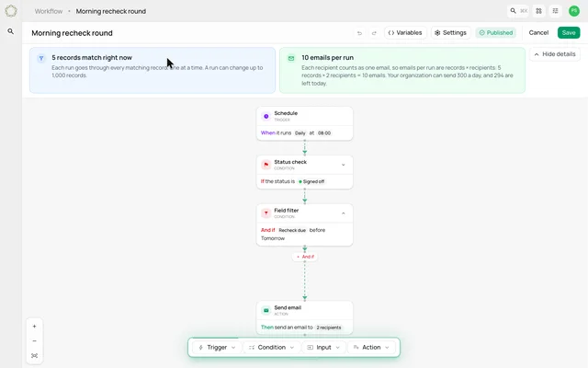Image resolution: width=588 pixels, height=368 pixels.
Task: Click the Send email envelope icon
Action: click(x=266, y=310)
